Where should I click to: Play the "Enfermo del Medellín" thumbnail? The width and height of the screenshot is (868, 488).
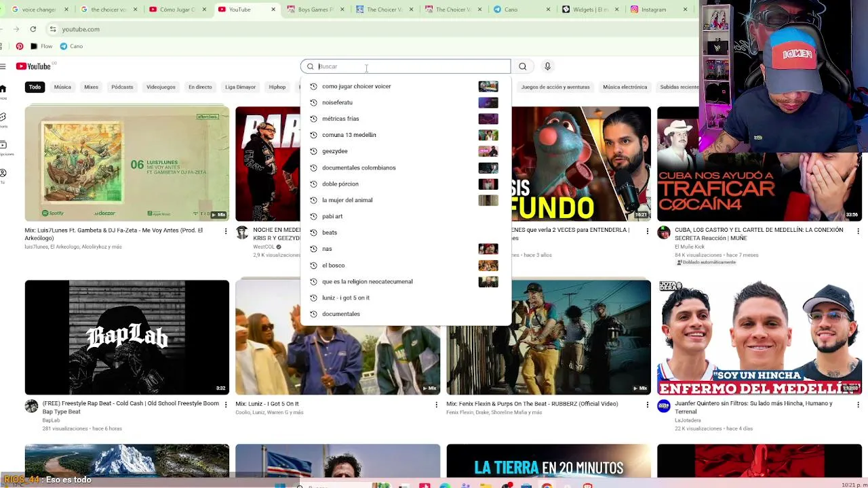(759, 337)
